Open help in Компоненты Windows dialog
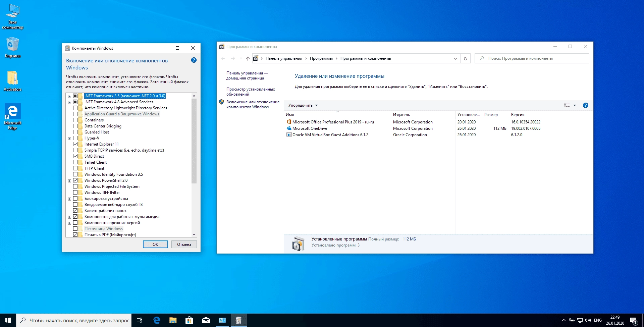 pyautogui.click(x=194, y=60)
